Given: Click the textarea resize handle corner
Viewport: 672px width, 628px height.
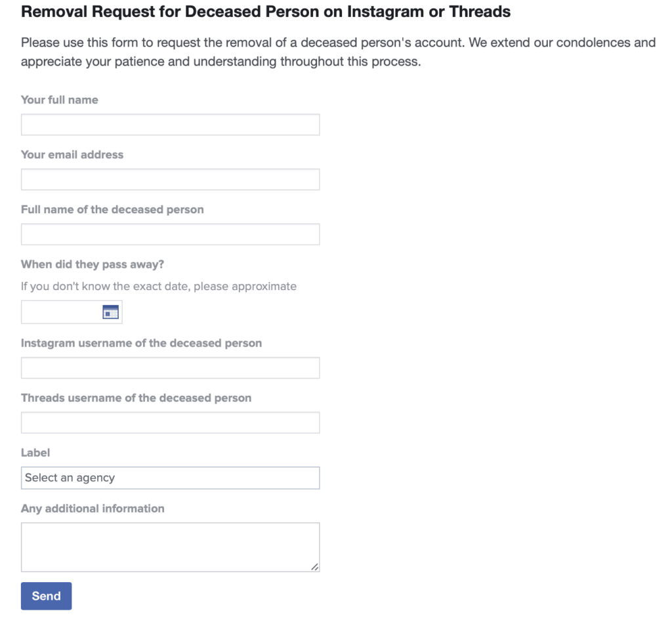Looking at the screenshot, I should coord(315,567).
